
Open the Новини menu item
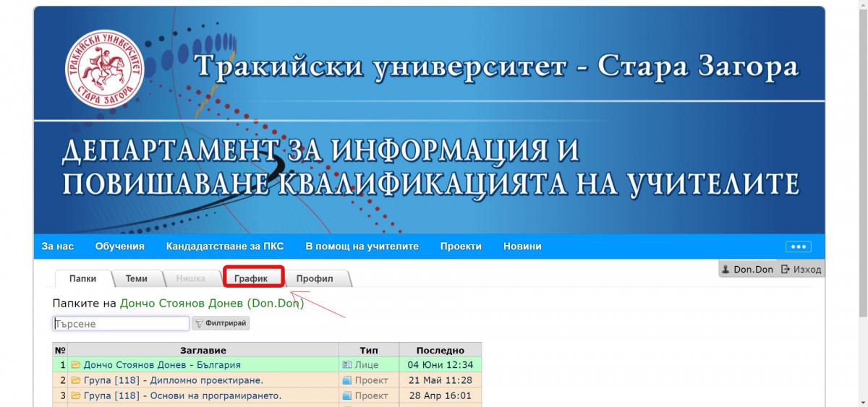522,247
